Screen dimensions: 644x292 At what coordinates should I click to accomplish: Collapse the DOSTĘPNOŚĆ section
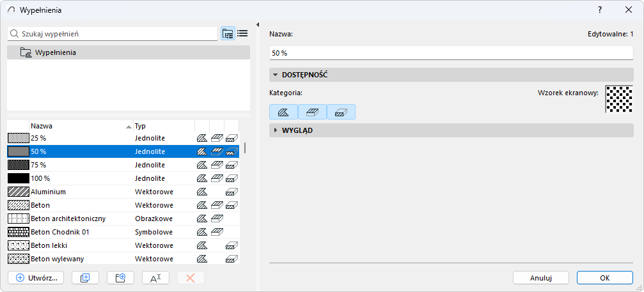click(x=276, y=75)
